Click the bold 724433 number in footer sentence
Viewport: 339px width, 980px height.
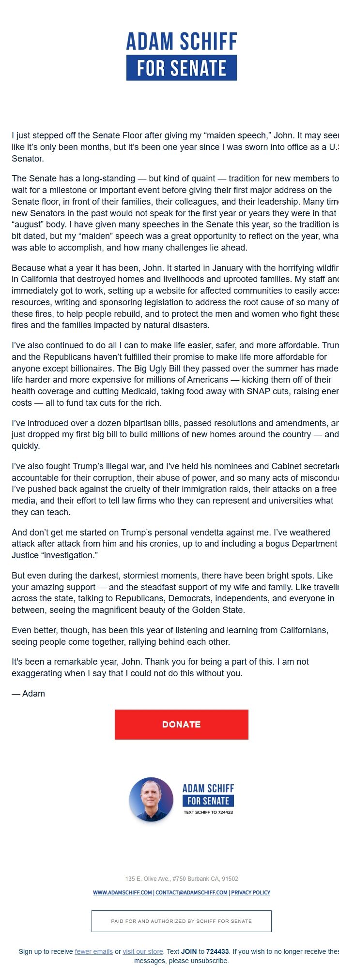(217, 951)
